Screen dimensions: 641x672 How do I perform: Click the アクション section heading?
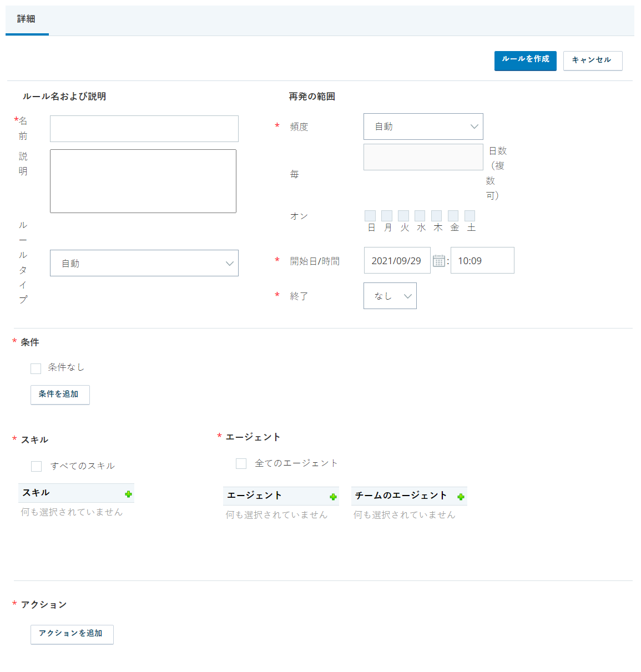(44, 605)
